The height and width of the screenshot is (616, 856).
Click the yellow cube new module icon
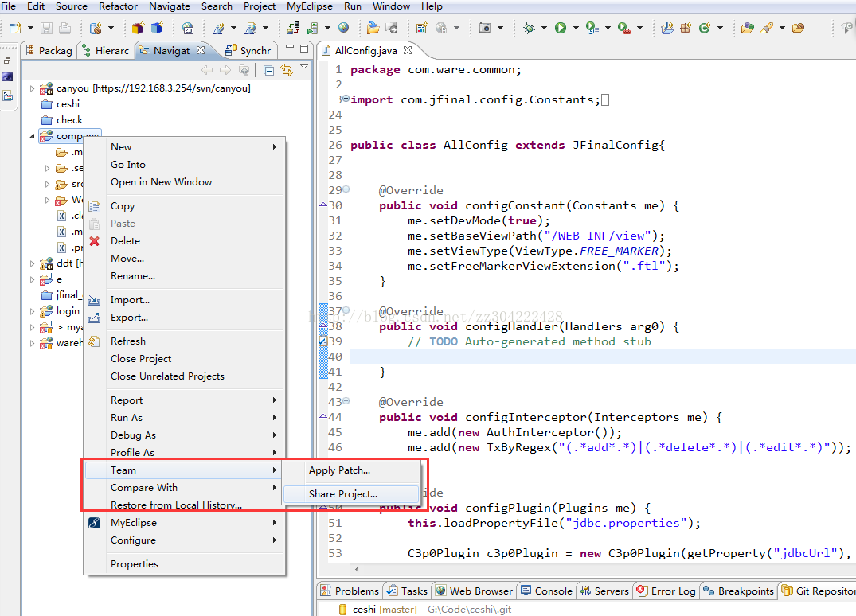138,27
